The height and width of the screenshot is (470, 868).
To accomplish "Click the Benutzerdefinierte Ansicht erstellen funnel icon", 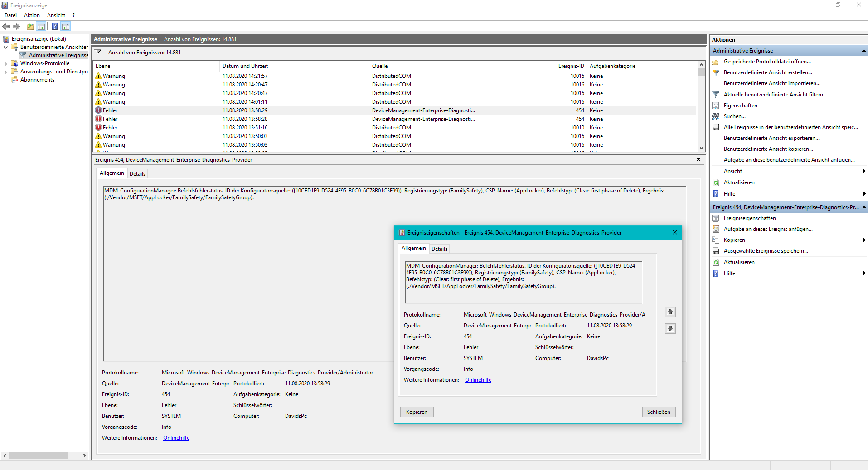I will pos(716,72).
